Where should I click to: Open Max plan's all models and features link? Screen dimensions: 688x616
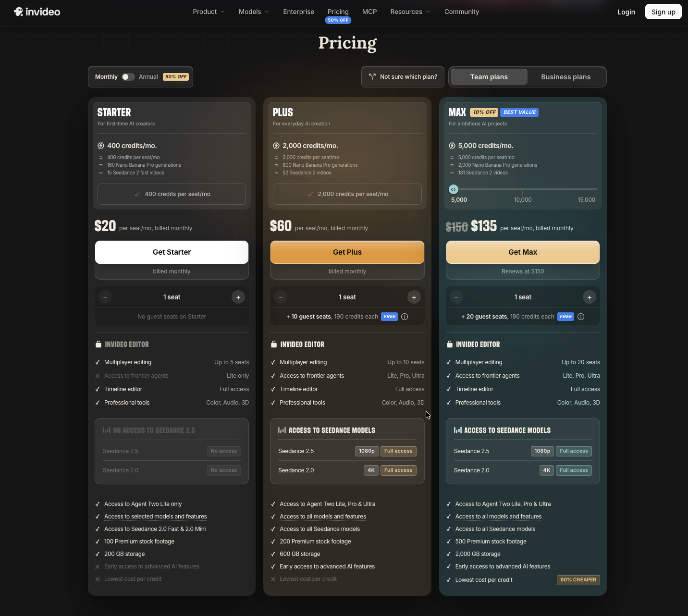(x=498, y=517)
